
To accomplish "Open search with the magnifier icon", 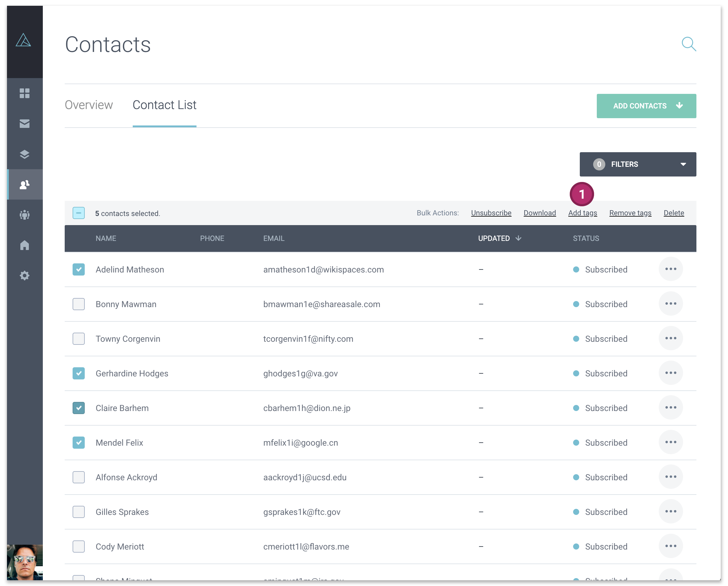I will [689, 44].
